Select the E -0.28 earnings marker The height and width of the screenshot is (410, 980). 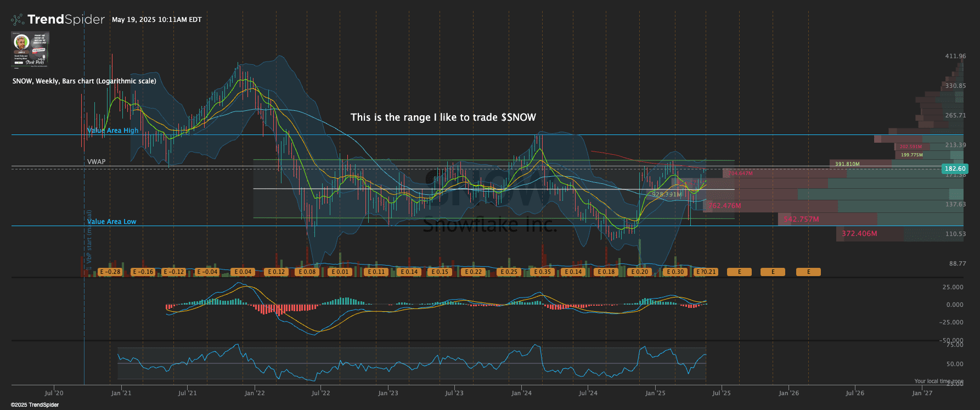coord(110,272)
